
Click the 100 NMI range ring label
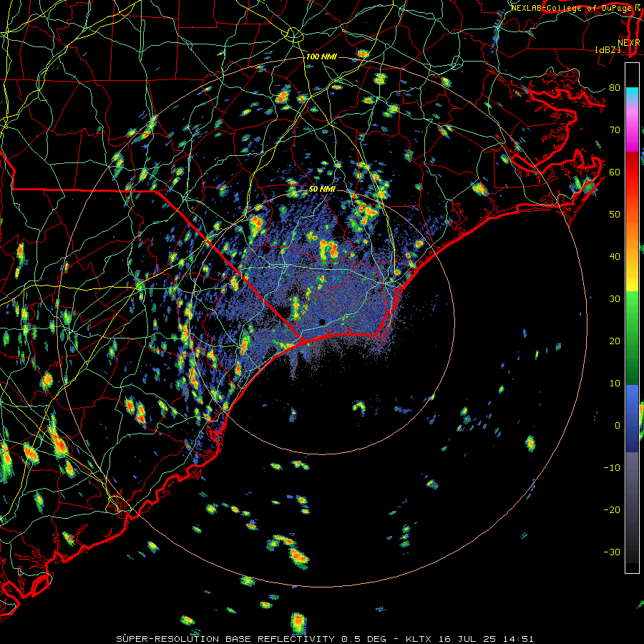pos(321,57)
